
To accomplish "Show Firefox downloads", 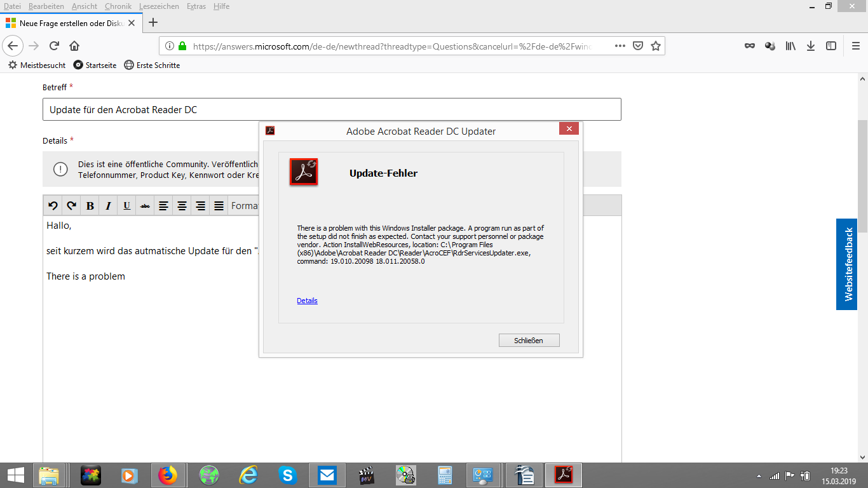I will (x=811, y=46).
